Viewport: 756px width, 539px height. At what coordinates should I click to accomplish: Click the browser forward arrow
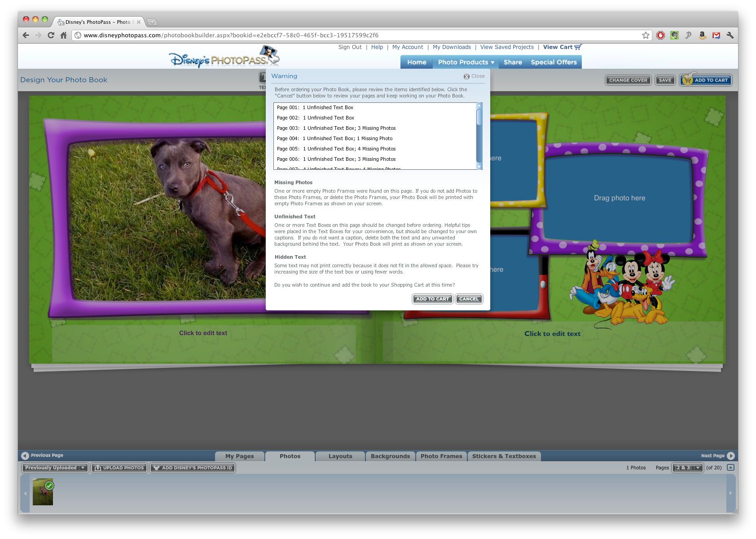pyautogui.click(x=38, y=35)
